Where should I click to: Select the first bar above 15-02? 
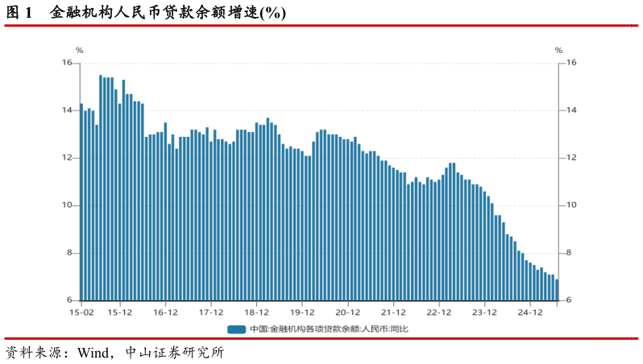tap(81, 201)
